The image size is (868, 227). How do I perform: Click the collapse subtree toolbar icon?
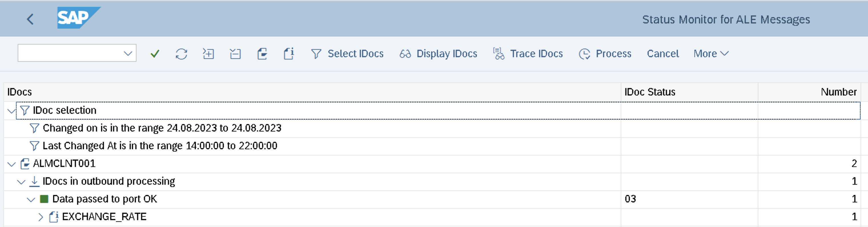coord(235,54)
